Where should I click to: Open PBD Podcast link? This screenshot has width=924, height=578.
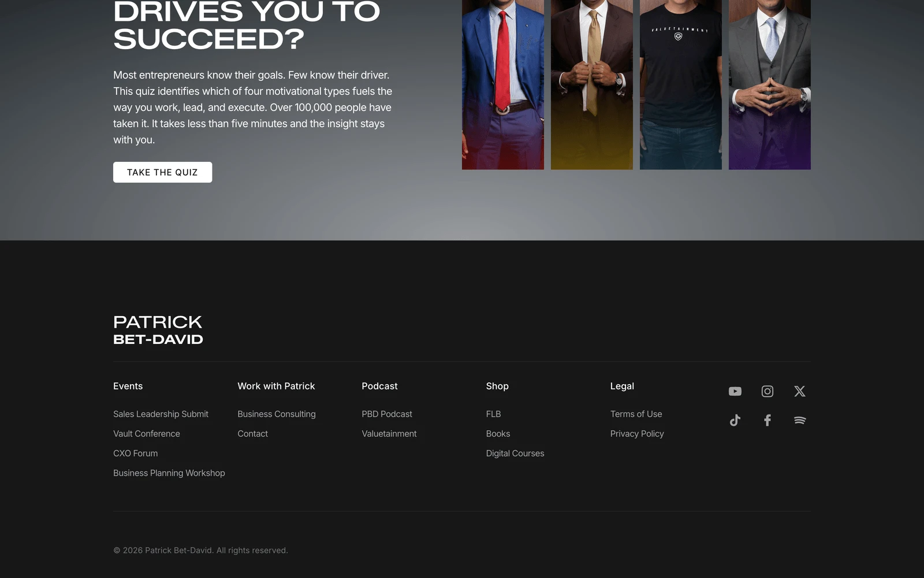tap(387, 414)
